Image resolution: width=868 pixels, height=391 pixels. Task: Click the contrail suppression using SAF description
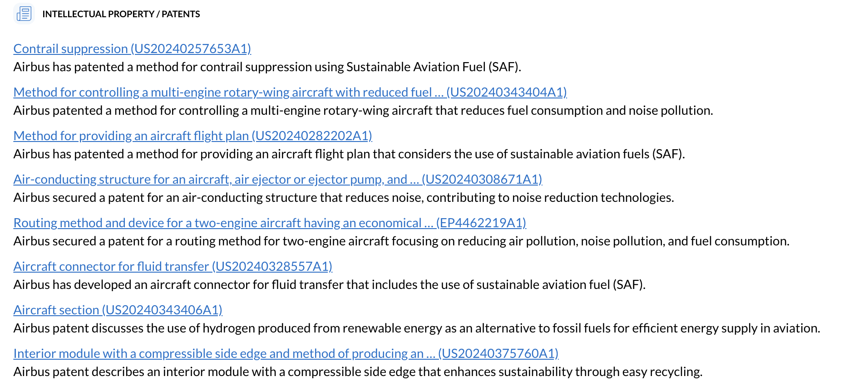point(267,67)
